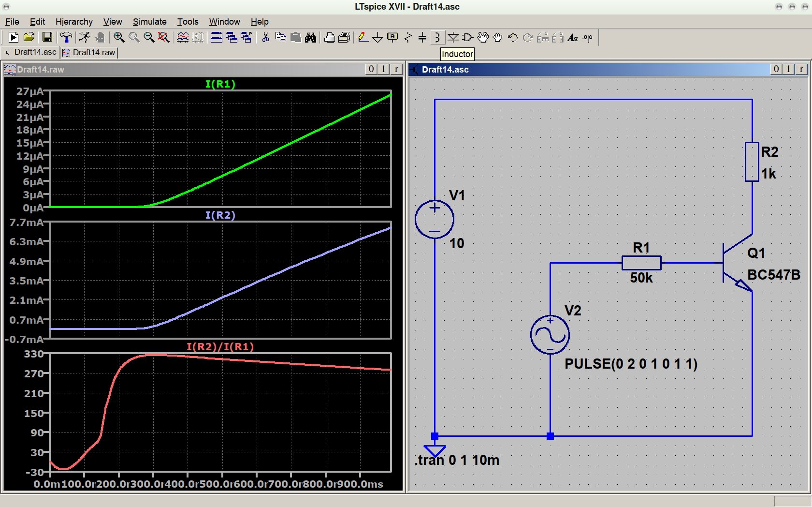
Task: Click the Cut scissors icon
Action: pyautogui.click(x=265, y=37)
